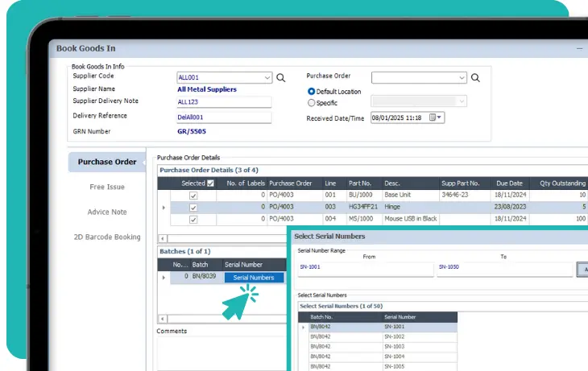This screenshot has height=371, width=588.
Task: Click the row arrow beside batch BN/8039
Action: [x=164, y=278]
